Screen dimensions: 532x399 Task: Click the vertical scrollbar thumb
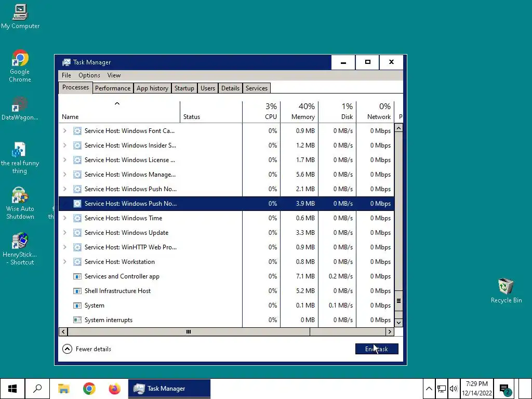coord(398,301)
